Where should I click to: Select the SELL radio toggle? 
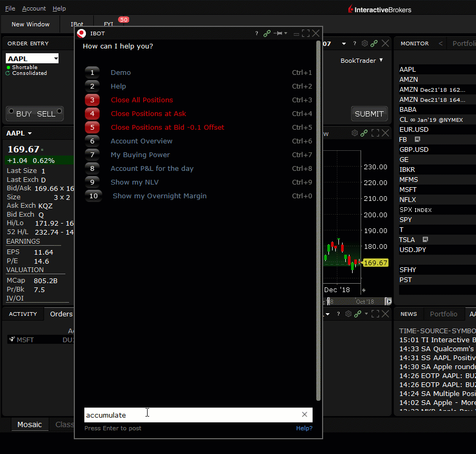pos(46,114)
